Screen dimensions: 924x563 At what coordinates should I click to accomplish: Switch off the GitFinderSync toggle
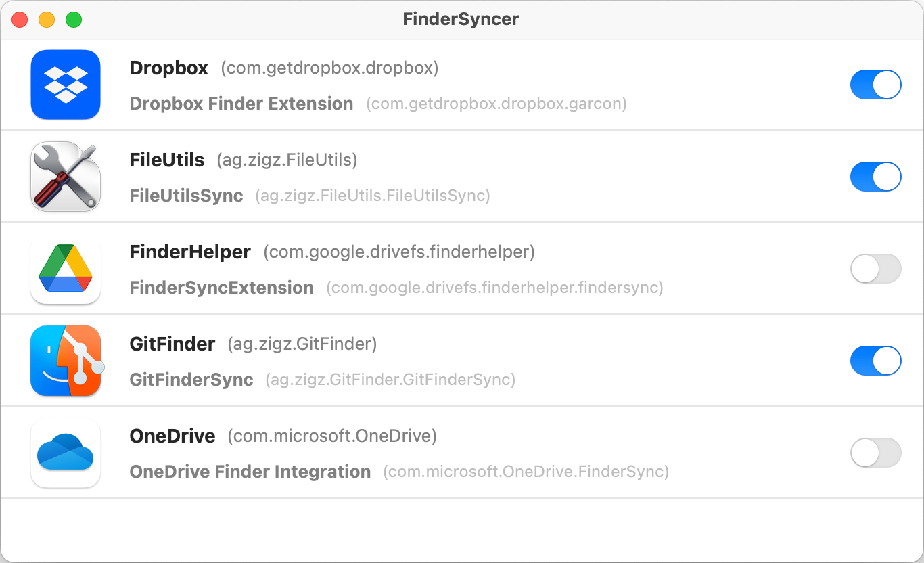875,361
